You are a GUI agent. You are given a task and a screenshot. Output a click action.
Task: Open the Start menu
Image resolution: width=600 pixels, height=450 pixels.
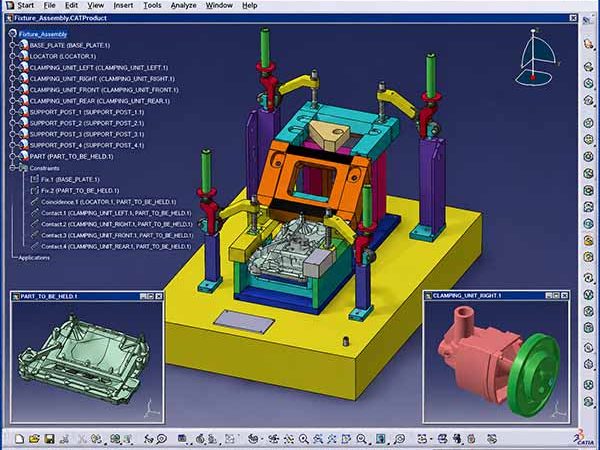click(26, 5)
